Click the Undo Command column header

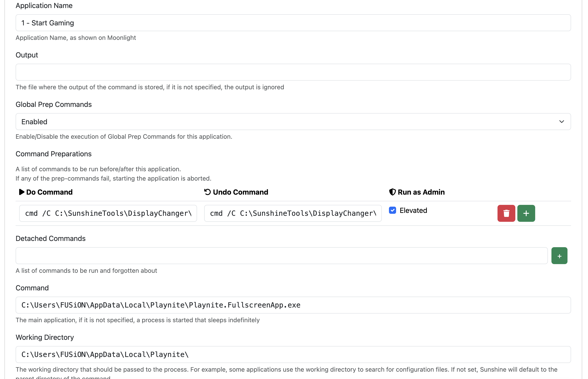pyautogui.click(x=240, y=192)
